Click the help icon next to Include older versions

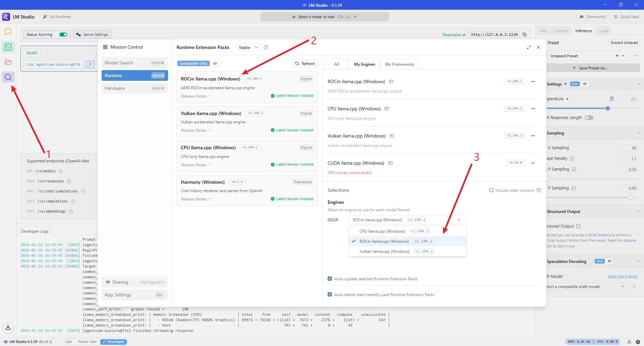(x=539, y=190)
